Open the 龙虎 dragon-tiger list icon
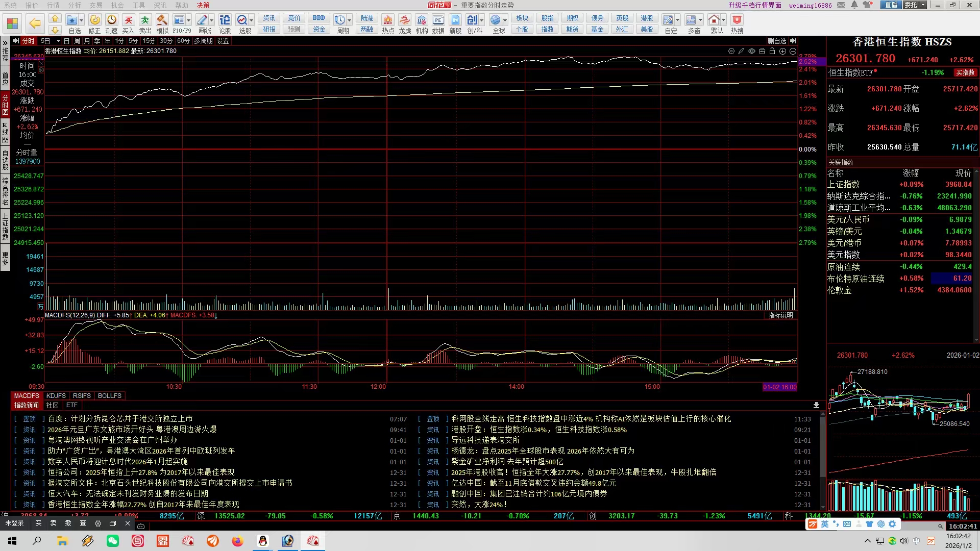Image resolution: width=980 pixels, height=551 pixels. (x=405, y=20)
